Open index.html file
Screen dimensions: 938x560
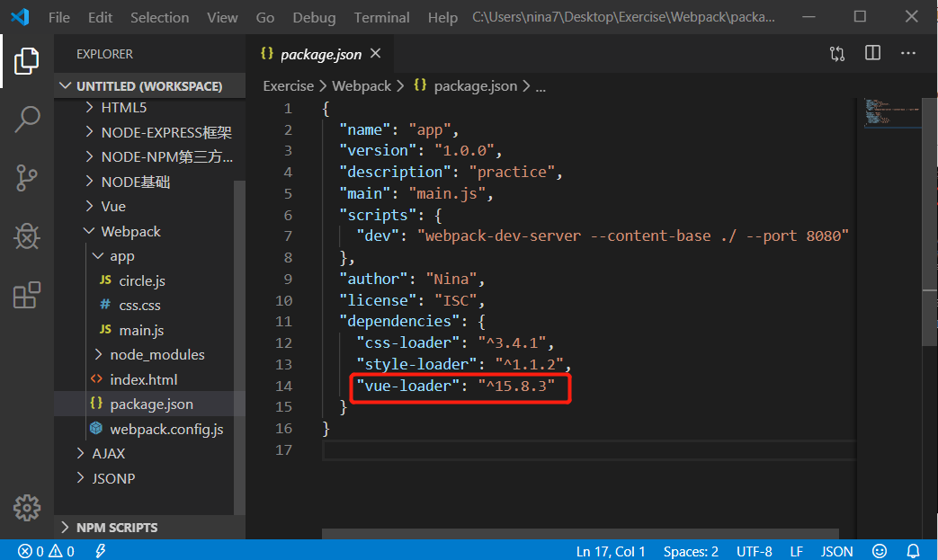(144, 379)
